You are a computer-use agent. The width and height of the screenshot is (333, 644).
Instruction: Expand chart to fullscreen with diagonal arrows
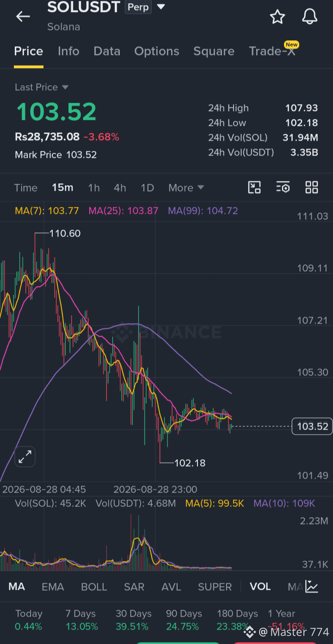[25, 457]
